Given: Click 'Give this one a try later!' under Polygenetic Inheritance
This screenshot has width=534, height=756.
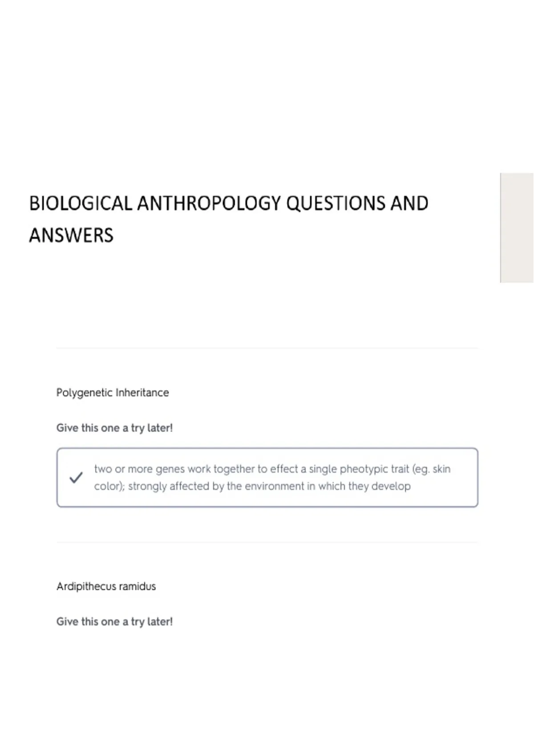Looking at the screenshot, I should pyautogui.click(x=114, y=428).
